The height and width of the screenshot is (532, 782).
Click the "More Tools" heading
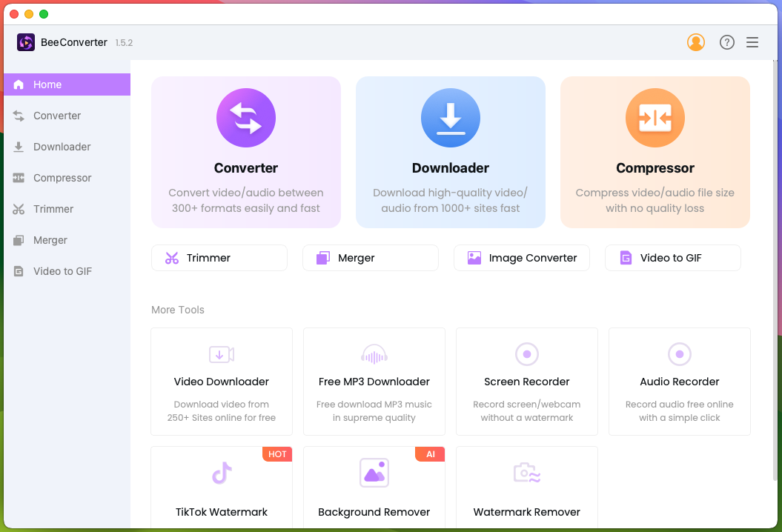pyautogui.click(x=178, y=310)
